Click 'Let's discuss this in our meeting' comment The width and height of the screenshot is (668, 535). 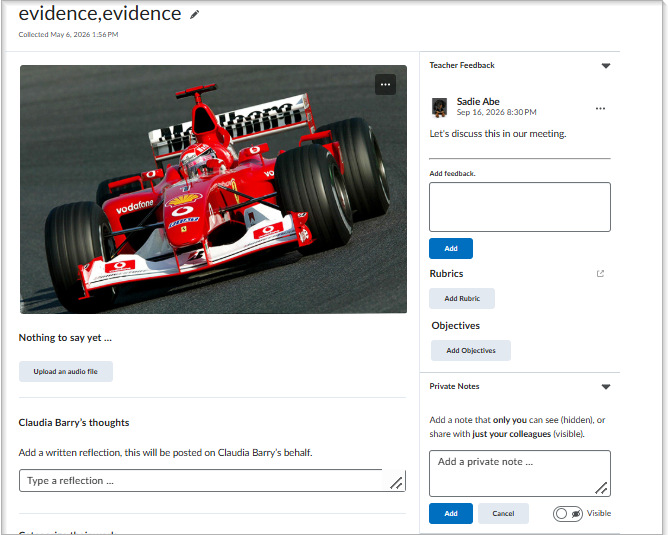(x=498, y=134)
